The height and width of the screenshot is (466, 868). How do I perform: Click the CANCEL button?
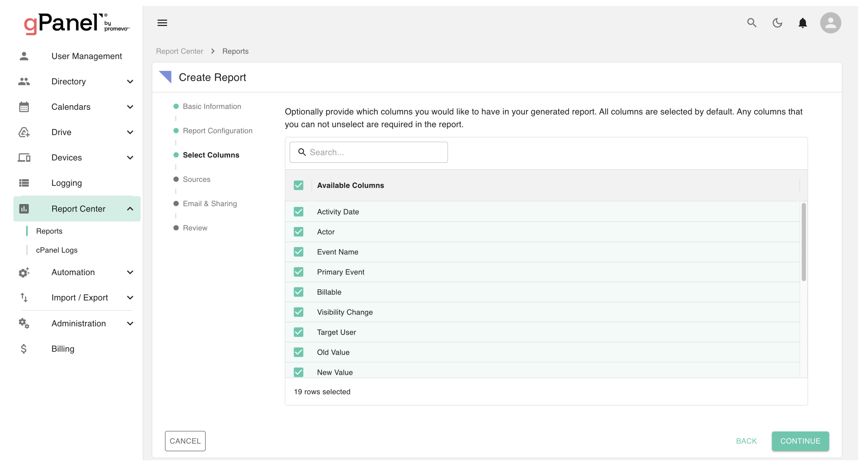tap(185, 441)
